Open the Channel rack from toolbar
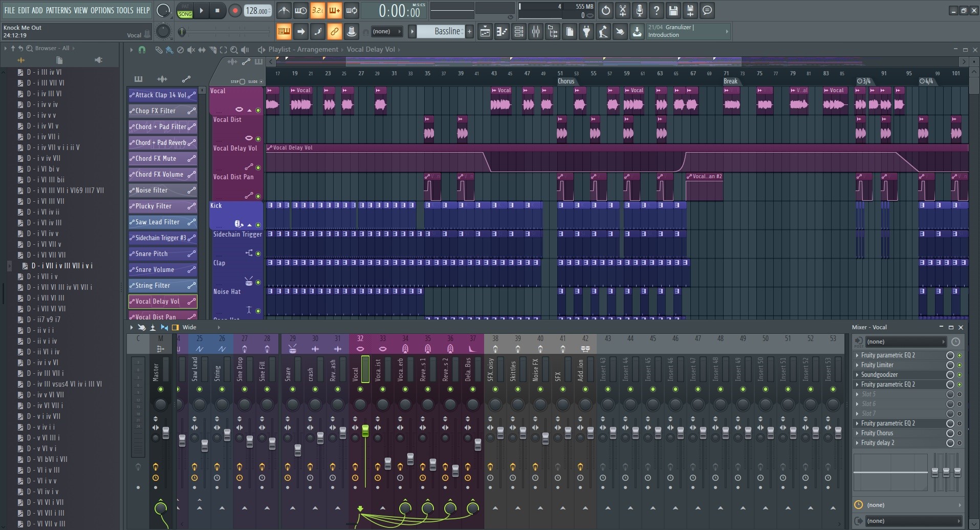The width and height of the screenshot is (980, 530). point(518,32)
